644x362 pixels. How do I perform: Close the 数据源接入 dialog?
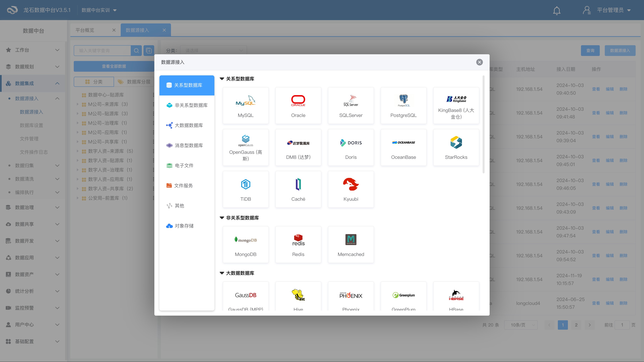tap(479, 62)
